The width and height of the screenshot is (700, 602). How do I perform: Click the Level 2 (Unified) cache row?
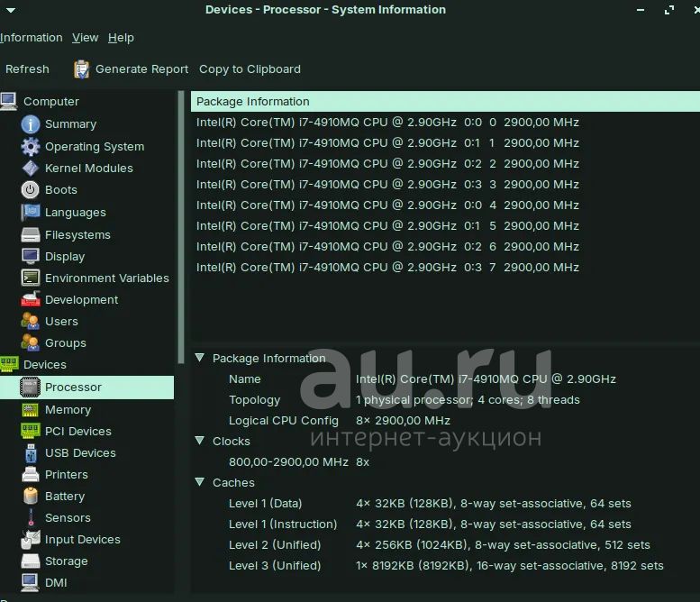[x=445, y=545]
